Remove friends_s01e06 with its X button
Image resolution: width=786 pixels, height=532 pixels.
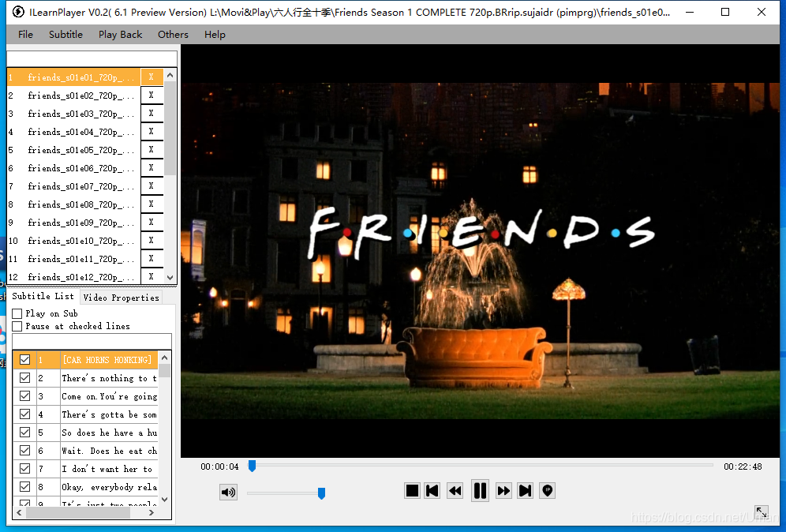(x=152, y=168)
